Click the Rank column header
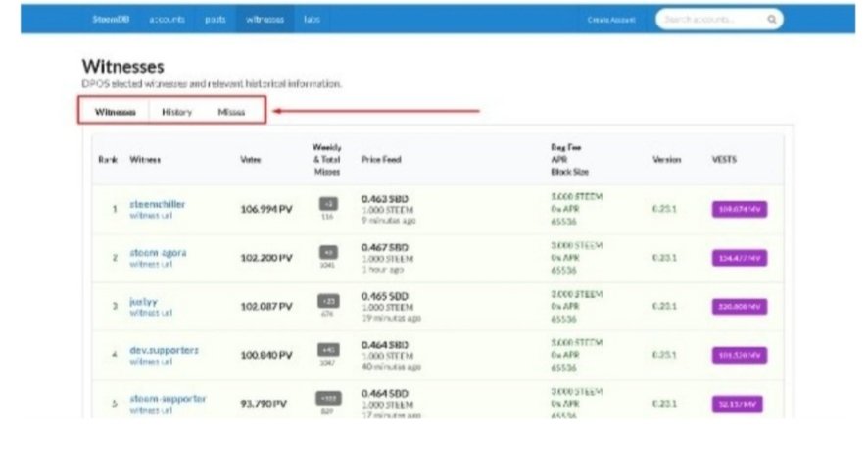The height and width of the screenshot is (455, 868). [108, 160]
